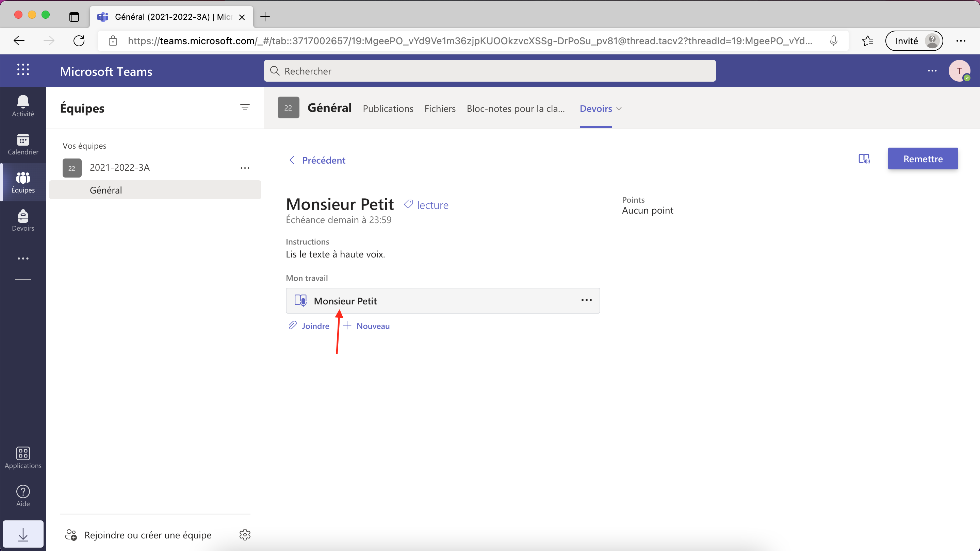Open the manage teams gear icon

tap(245, 534)
